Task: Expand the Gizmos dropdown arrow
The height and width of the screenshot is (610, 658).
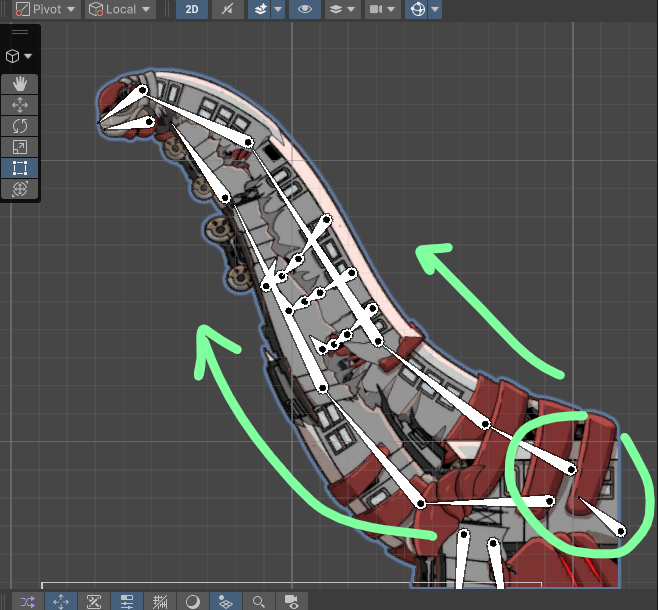Action: 435,9
